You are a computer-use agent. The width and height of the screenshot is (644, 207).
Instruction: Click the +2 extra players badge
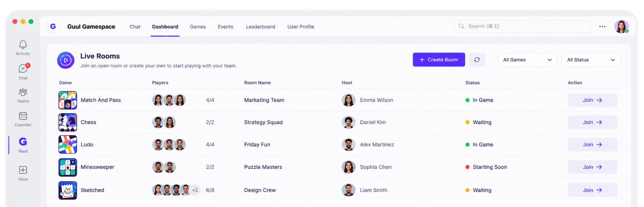click(x=195, y=190)
